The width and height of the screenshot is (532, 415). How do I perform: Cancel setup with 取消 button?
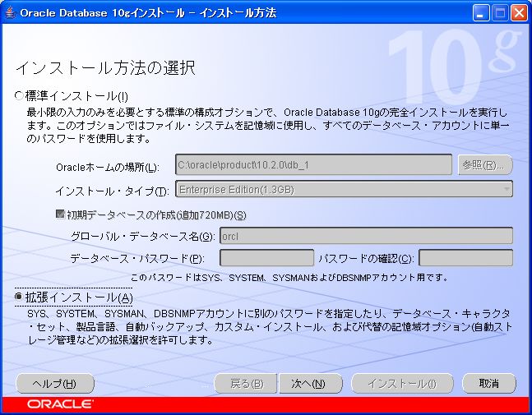(x=489, y=384)
